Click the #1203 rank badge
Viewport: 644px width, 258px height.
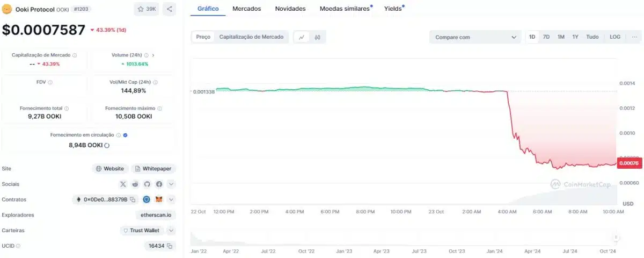click(81, 9)
